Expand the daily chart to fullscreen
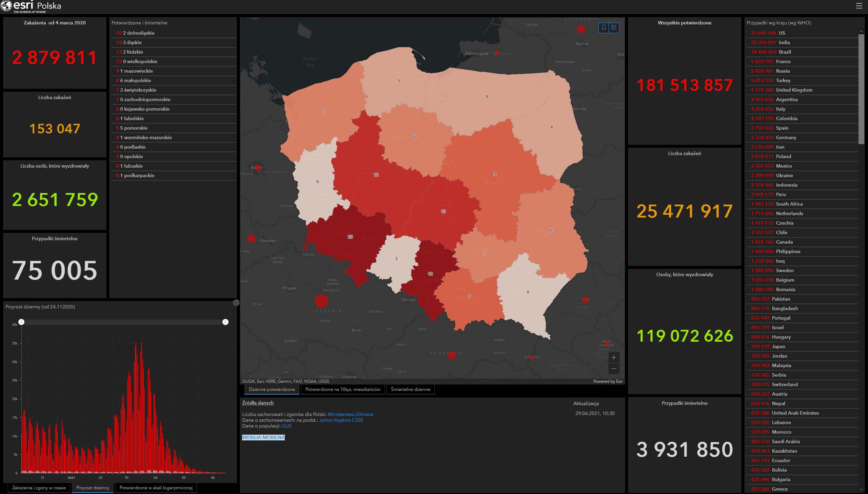The height and width of the screenshot is (494, 868). pos(236,303)
